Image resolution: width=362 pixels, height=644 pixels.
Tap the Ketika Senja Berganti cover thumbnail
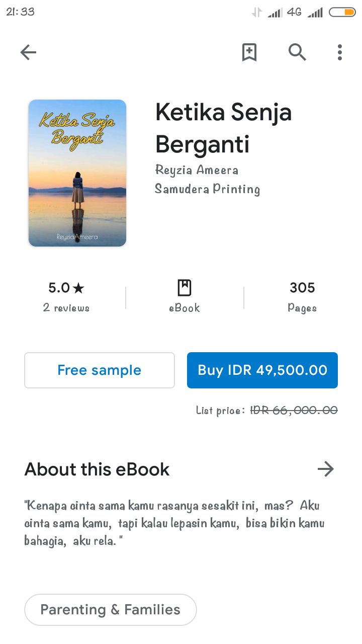[77, 173]
